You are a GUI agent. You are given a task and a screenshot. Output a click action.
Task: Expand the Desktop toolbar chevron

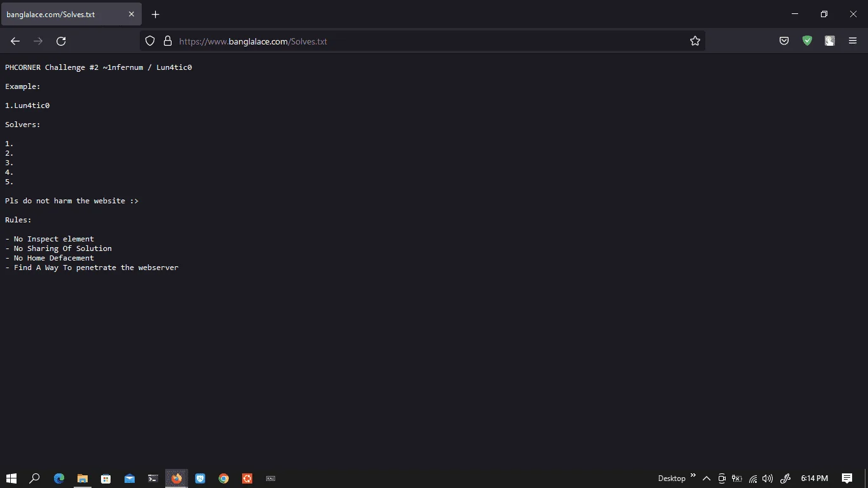tap(693, 475)
